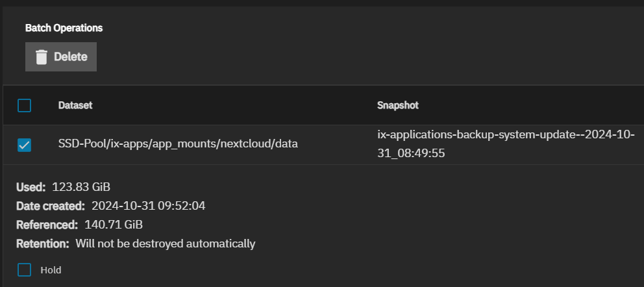Click the 2024-10-31 09:52:04 creation date
Image resolution: width=644 pixels, height=287 pixels.
click(148, 206)
